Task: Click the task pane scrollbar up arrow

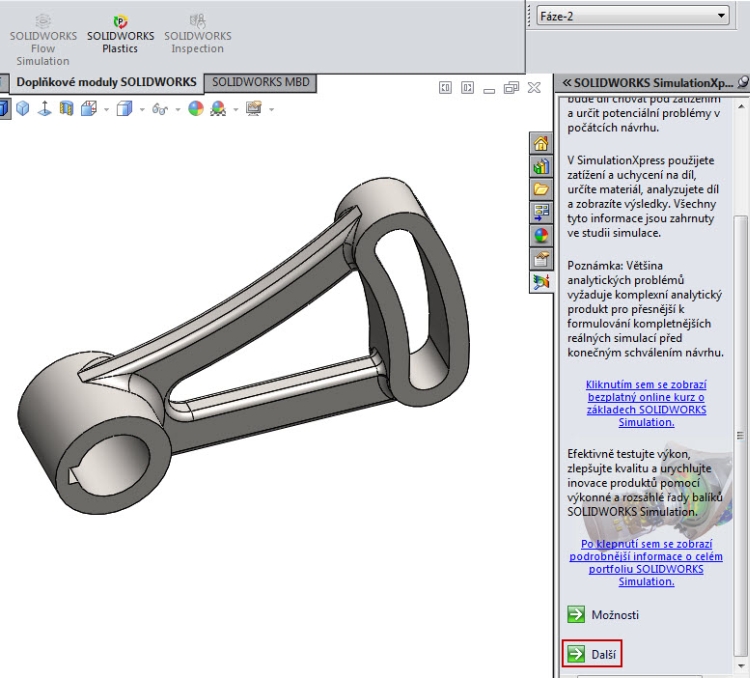Action: pos(741,106)
